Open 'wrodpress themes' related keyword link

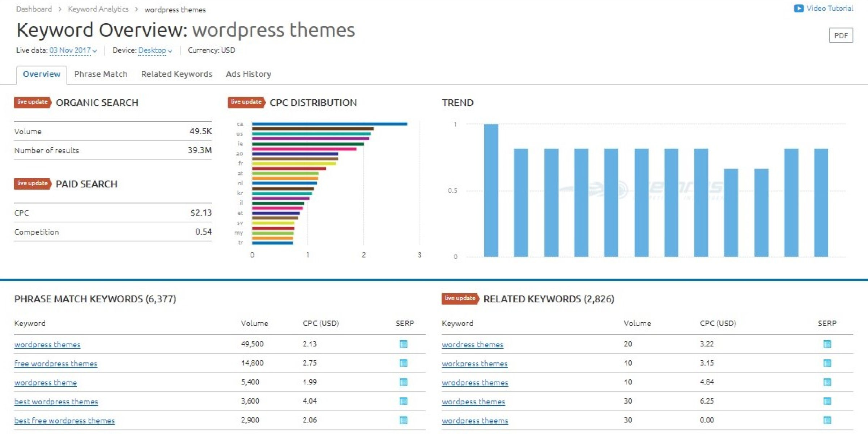coord(475,383)
